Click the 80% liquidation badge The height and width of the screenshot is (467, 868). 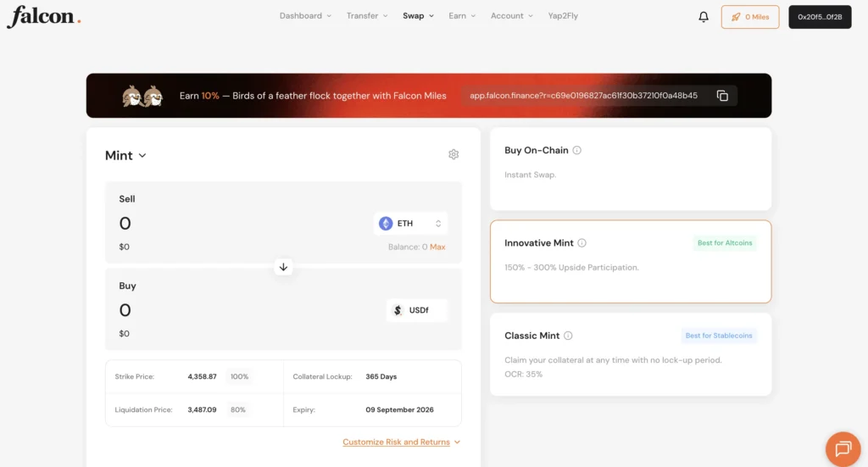point(238,409)
